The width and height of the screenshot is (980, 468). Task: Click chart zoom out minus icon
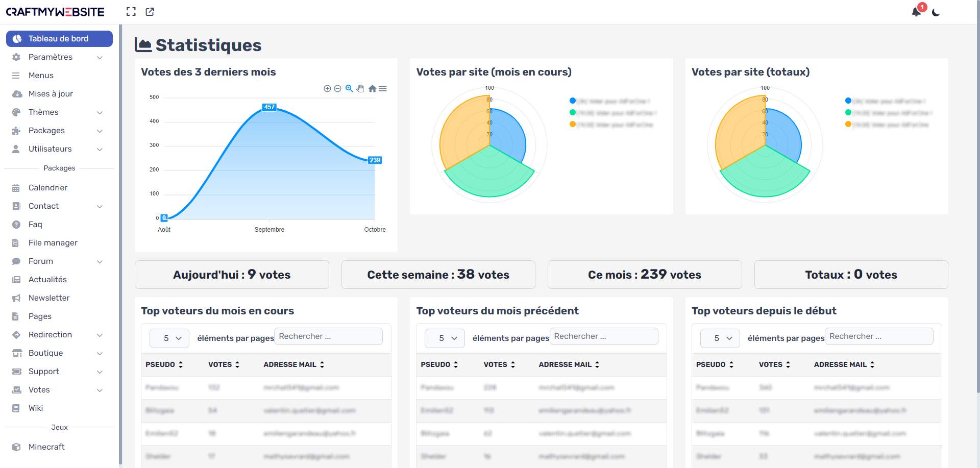point(337,88)
